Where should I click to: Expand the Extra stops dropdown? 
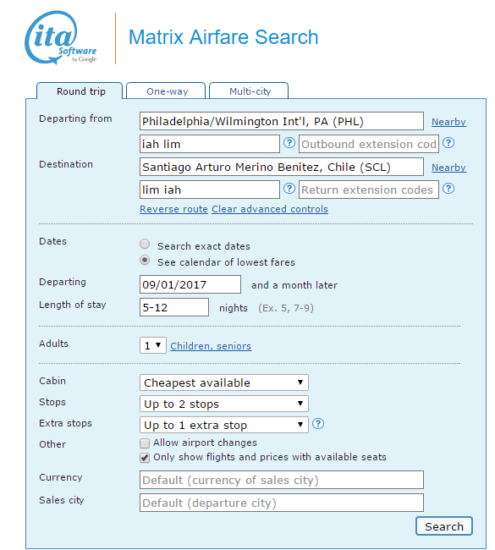(224, 425)
